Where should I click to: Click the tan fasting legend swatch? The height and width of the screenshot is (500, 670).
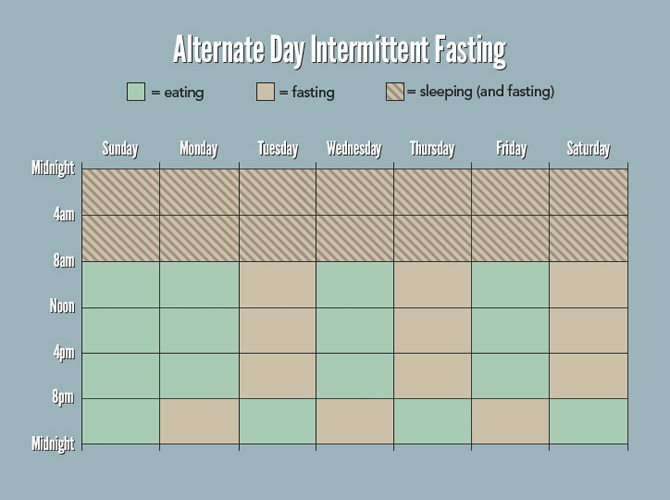coord(265,92)
